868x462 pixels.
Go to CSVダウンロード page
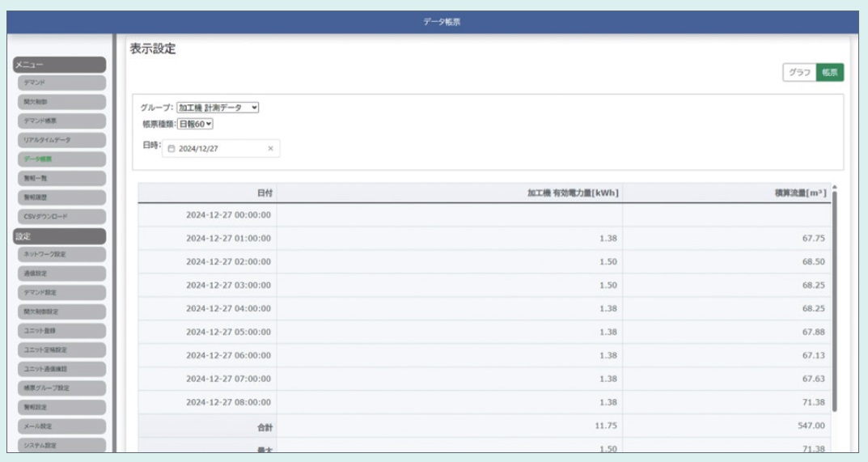click(61, 217)
